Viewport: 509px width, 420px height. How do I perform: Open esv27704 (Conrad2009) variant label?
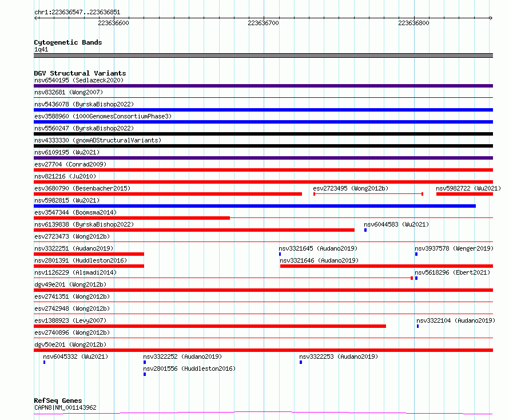[x=70, y=164]
